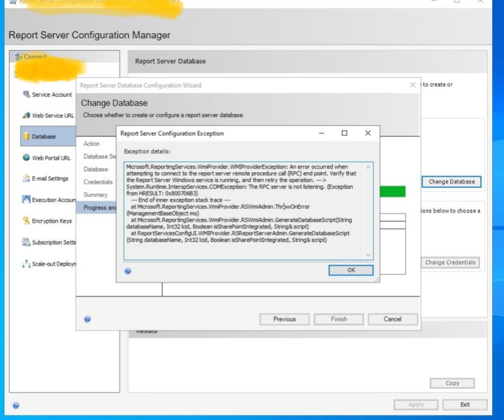Screen dimensions: 504x420
Task: Click the E-mail Settings label
Action: tap(50, 178)
